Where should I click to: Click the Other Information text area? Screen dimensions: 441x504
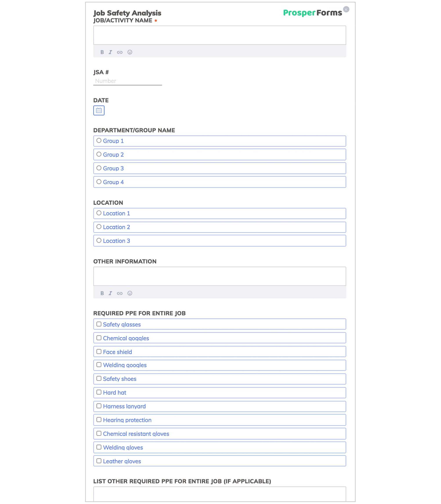tap(220, 275)
